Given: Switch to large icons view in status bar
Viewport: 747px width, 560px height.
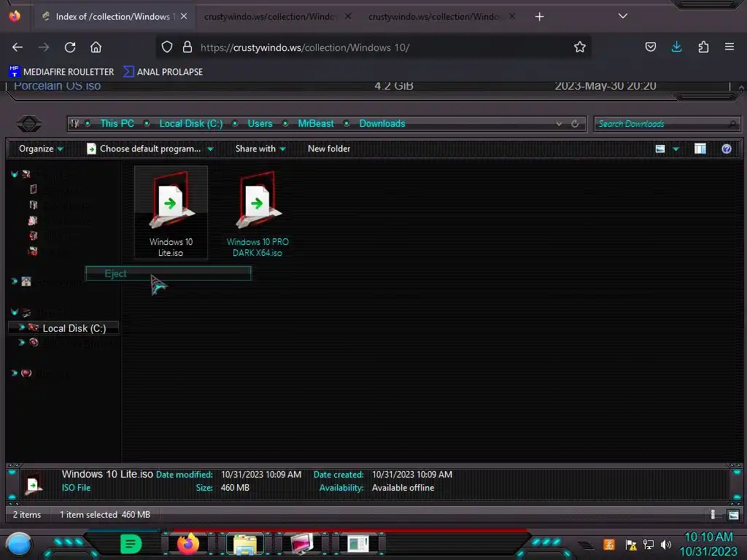Looking at the screenshot, I should click(733, 515).
